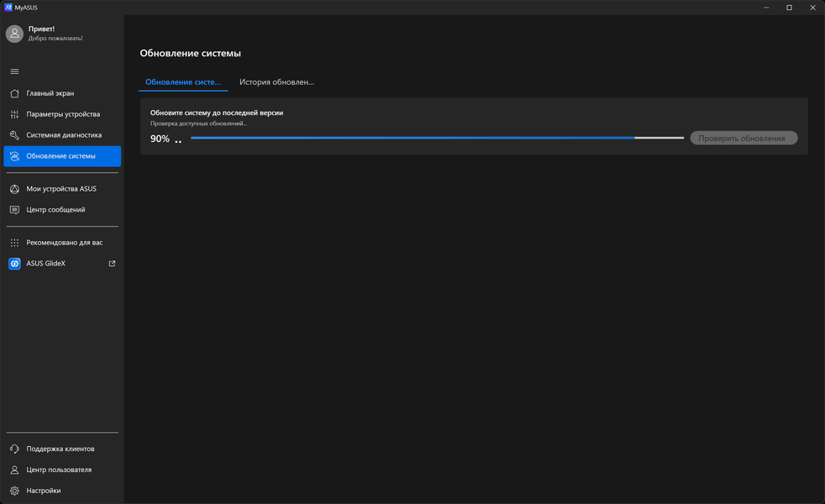Open Центр сообщений message icon
The image size is (825, 504).
(15, 210)
